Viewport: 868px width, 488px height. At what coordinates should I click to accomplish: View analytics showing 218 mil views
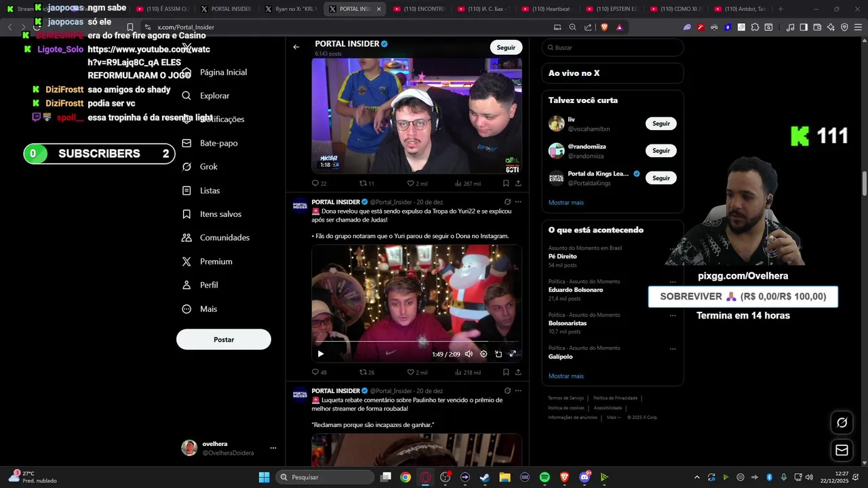pos(468,372)
